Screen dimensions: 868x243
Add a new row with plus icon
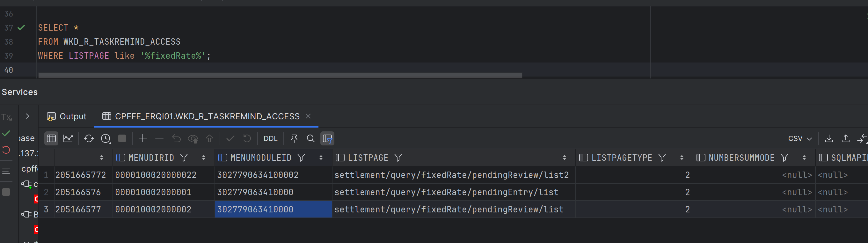click(143, 138)
